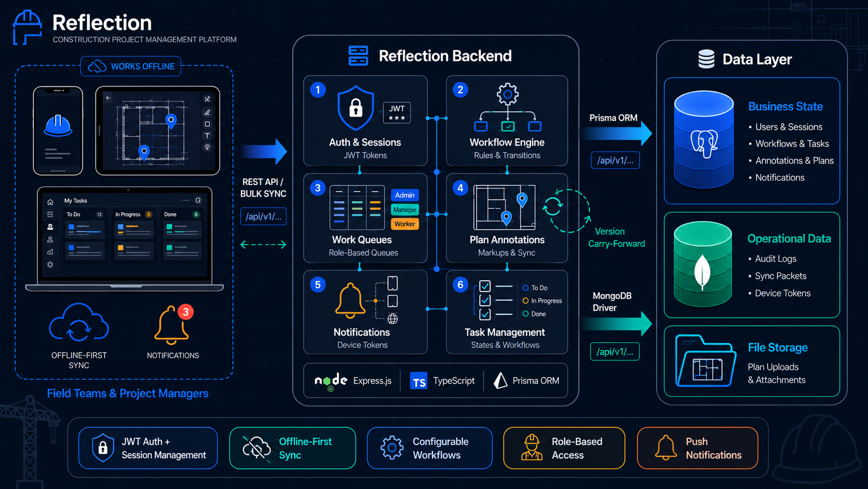Click the TypeScript TS logo
Viewport: 868px width, 489px height.
(418, 381)
